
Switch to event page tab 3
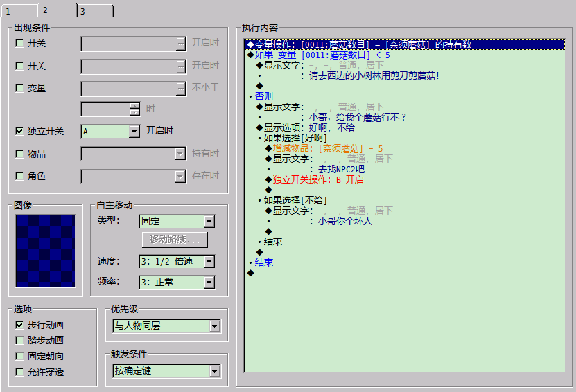(96, 11)
